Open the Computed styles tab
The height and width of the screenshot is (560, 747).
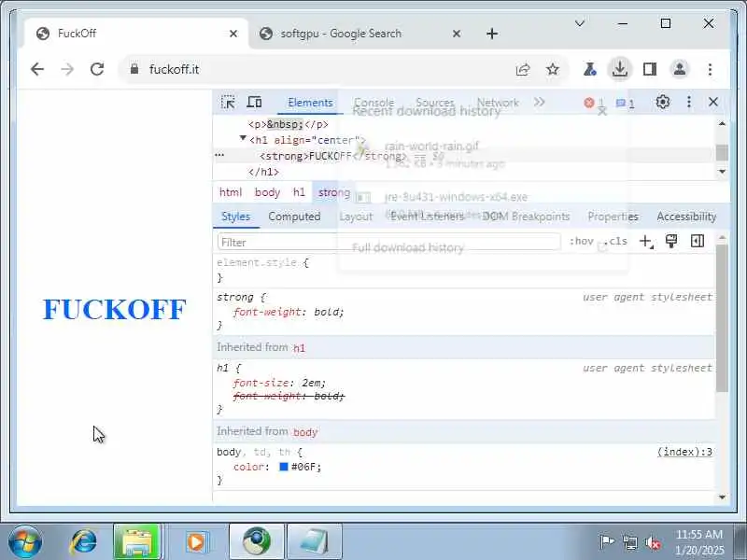click(294, 217)
